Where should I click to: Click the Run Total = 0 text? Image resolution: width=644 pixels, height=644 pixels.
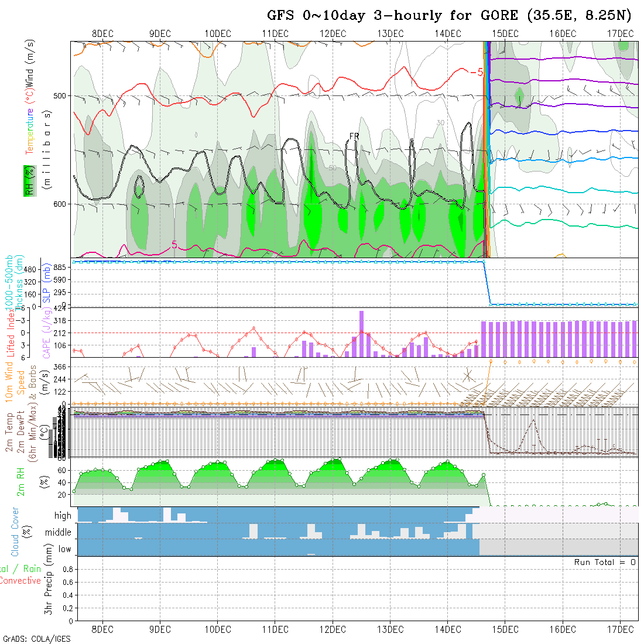click(x=605, y=562)
